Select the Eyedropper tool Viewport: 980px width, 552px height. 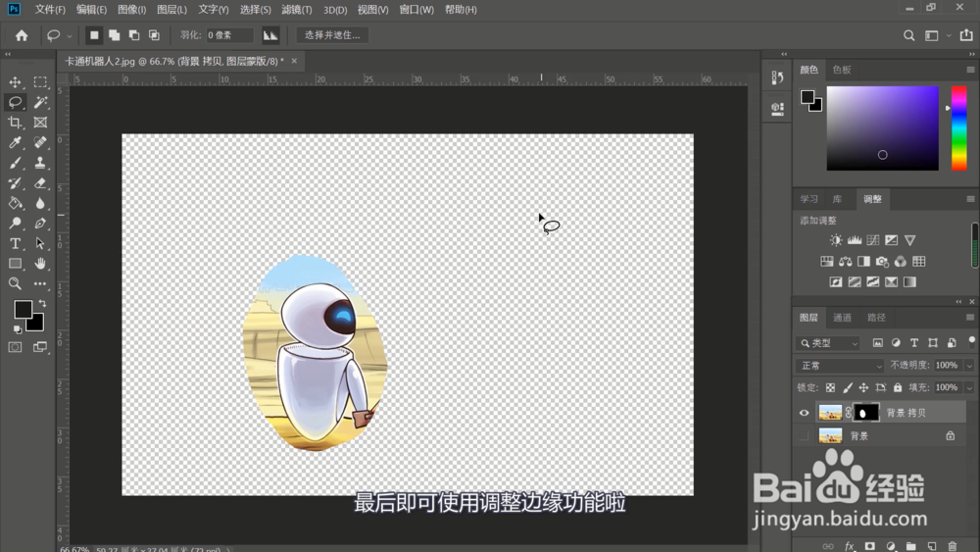[15, 142]
